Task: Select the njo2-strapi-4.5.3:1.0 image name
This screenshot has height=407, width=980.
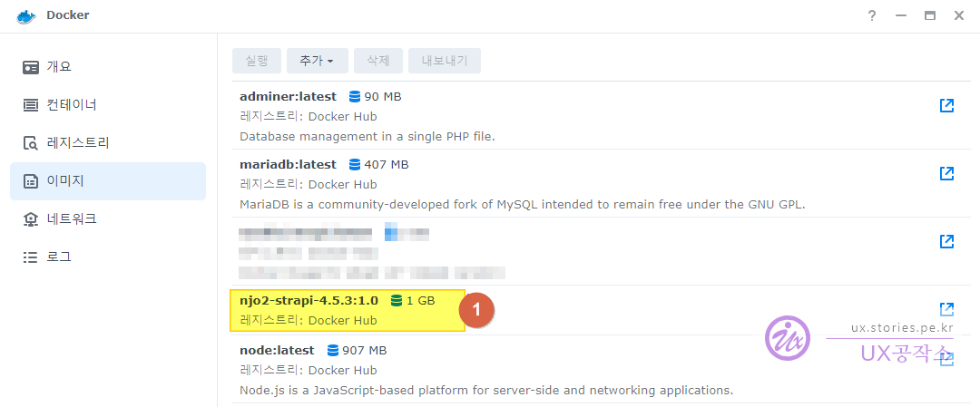Action: [x=309, y=301]
